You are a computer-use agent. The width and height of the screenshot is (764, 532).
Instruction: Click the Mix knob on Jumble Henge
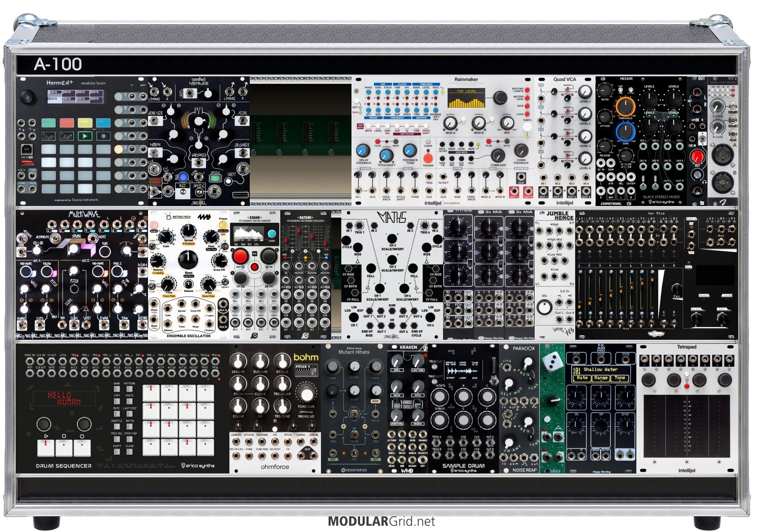[544, 308]
